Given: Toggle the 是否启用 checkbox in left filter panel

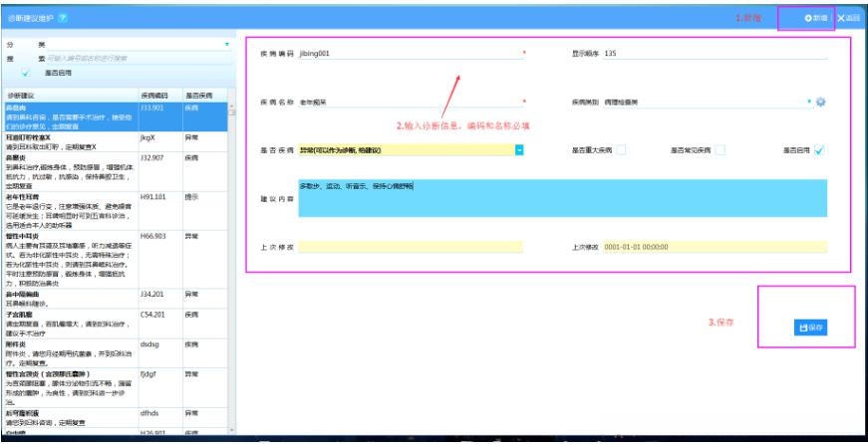Looking at the screenshot, I should (x=26, y=73).
